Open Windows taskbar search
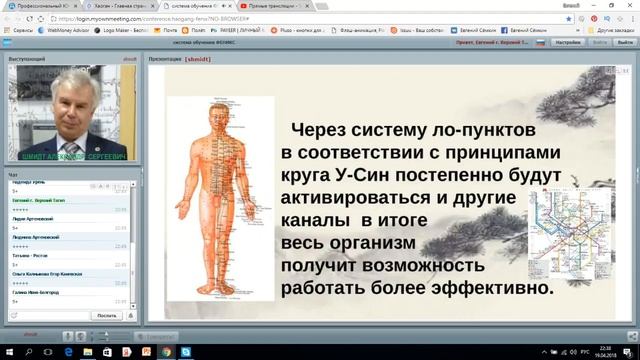640x360 pixels. click(29, 352)
